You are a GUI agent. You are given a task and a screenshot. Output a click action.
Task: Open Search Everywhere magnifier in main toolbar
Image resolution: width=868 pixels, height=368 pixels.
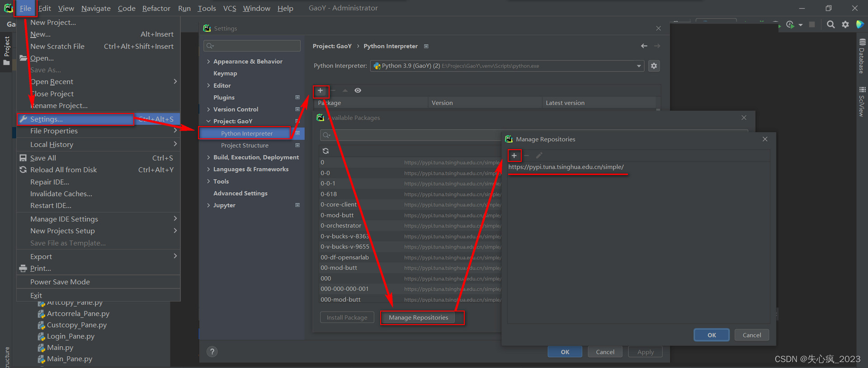pyautogui.click(x=830, y=24)
